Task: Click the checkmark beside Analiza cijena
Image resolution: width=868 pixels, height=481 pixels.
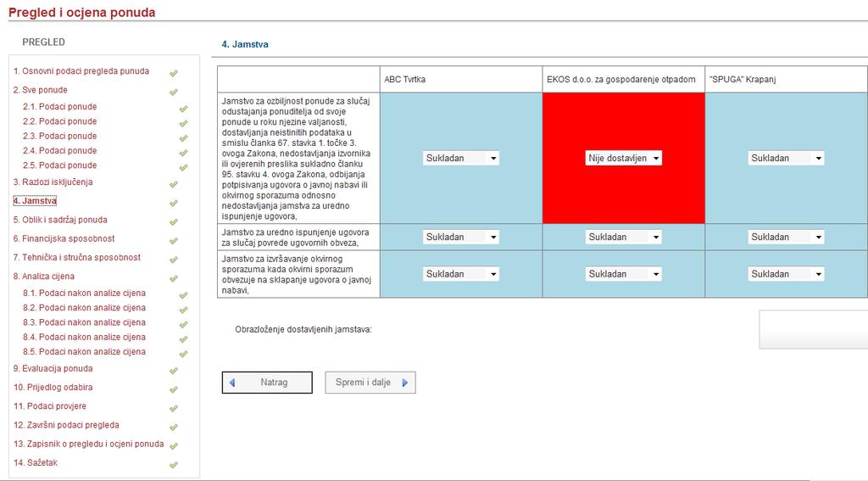Action: pyautogui.click(x=174, y=278)
